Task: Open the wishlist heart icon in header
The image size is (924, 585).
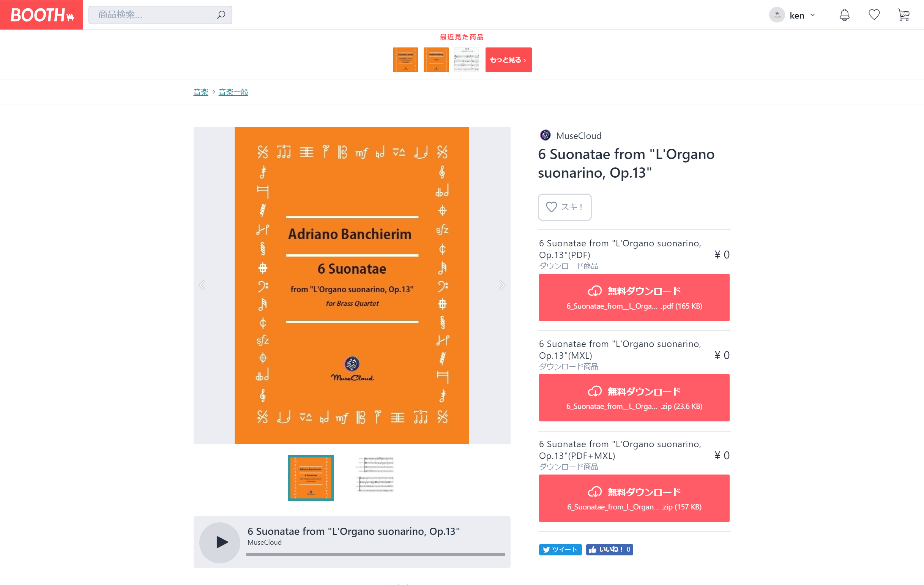Action: tap(874, 15)
